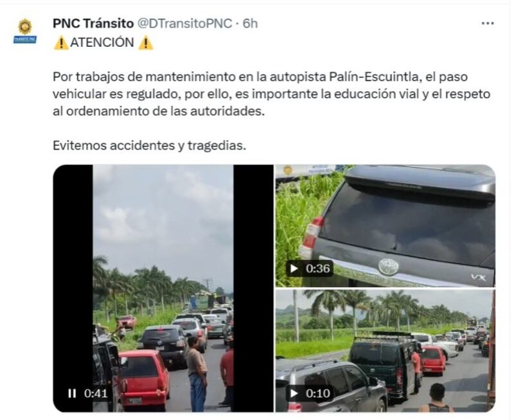
Task: Click the red car in left video
Action: 144,380
